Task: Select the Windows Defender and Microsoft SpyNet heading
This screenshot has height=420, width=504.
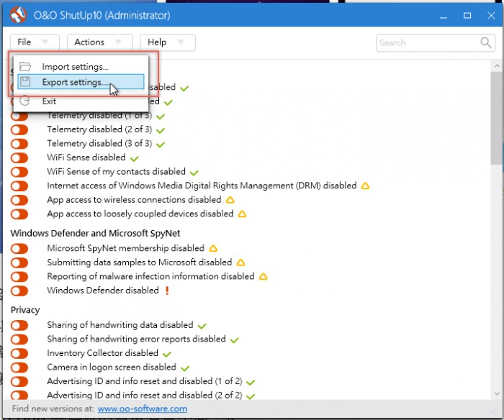Action: [95, 233]
